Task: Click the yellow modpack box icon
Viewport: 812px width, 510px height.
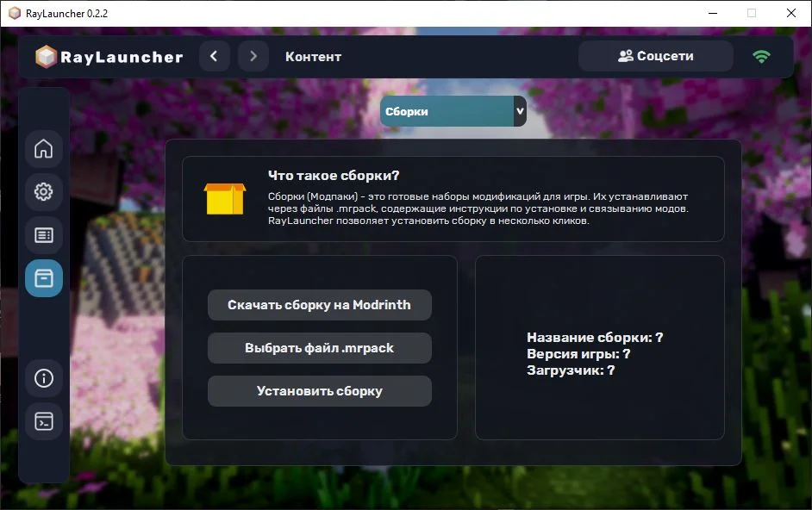Action: tap(225, 199)
